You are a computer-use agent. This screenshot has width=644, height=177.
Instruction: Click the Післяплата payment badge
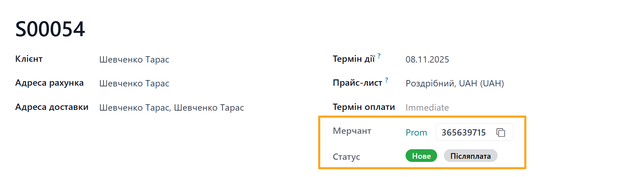[x=470, y=156]
